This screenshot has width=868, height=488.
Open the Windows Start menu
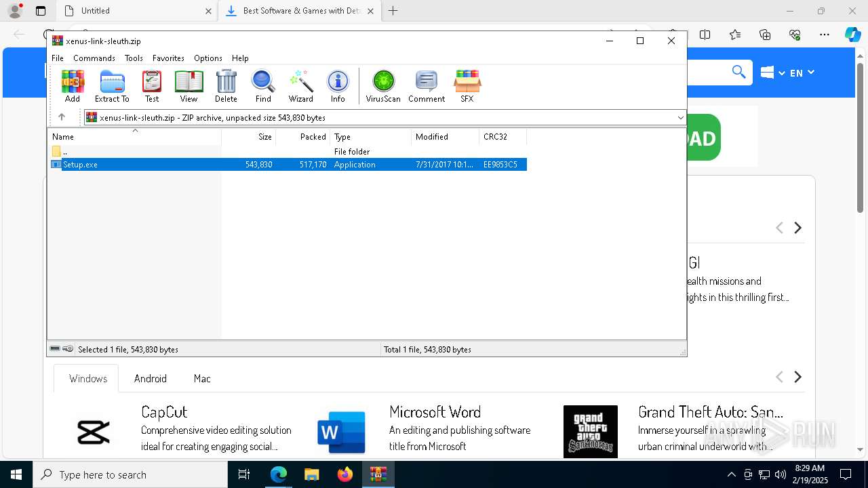[16, 474]
